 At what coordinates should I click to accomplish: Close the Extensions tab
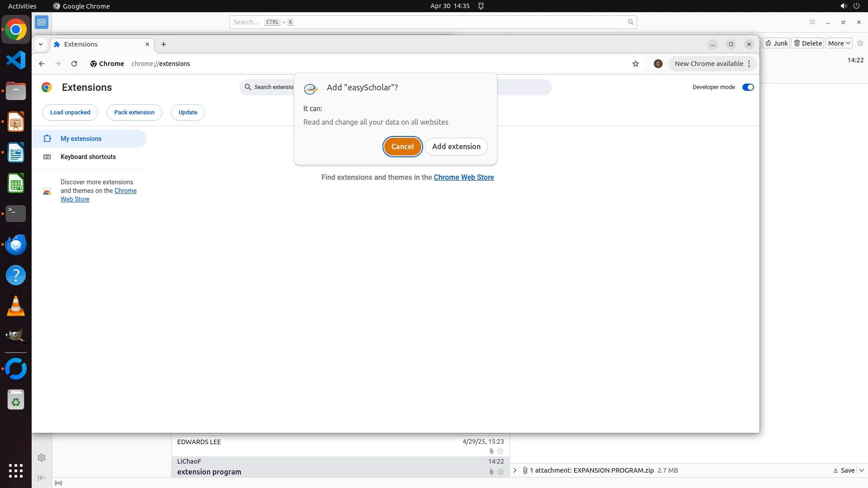(147, 44)
